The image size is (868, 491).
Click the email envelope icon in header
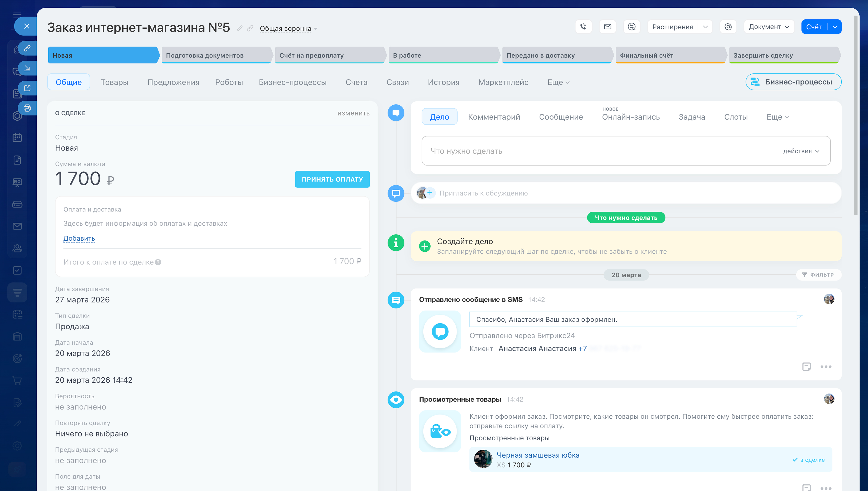click(x=607, y=27)
